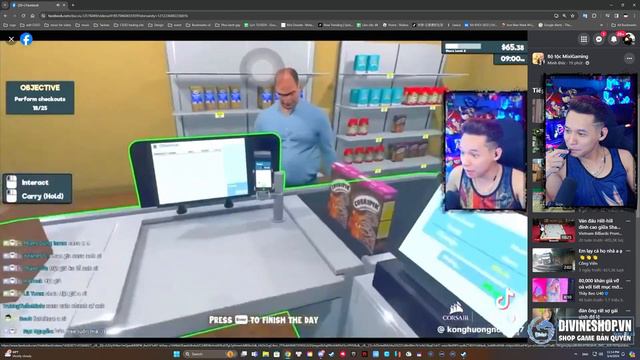640x360 pixels.
Task: Click the game's $65.38 money display
Action: pos(513,47)
